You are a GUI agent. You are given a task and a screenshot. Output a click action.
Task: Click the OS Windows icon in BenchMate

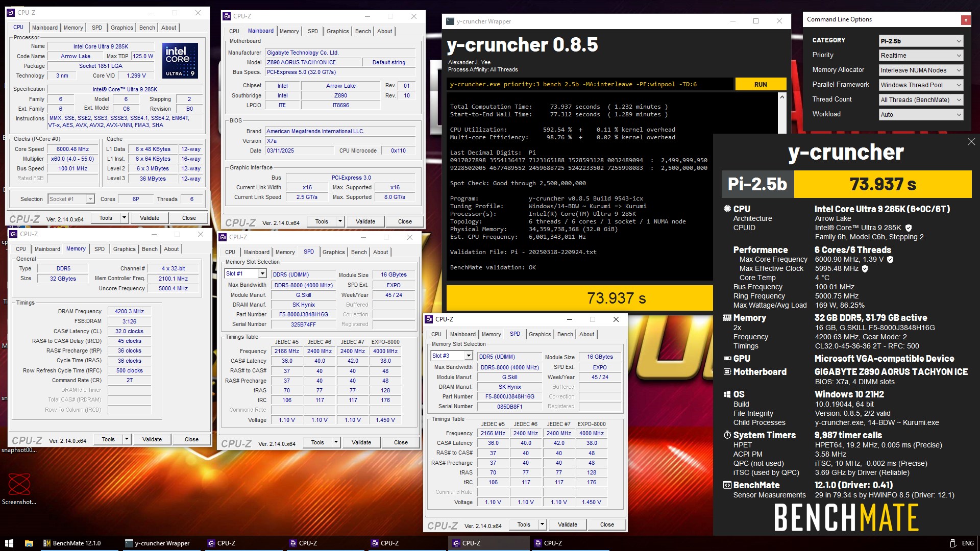pos(727,394)
